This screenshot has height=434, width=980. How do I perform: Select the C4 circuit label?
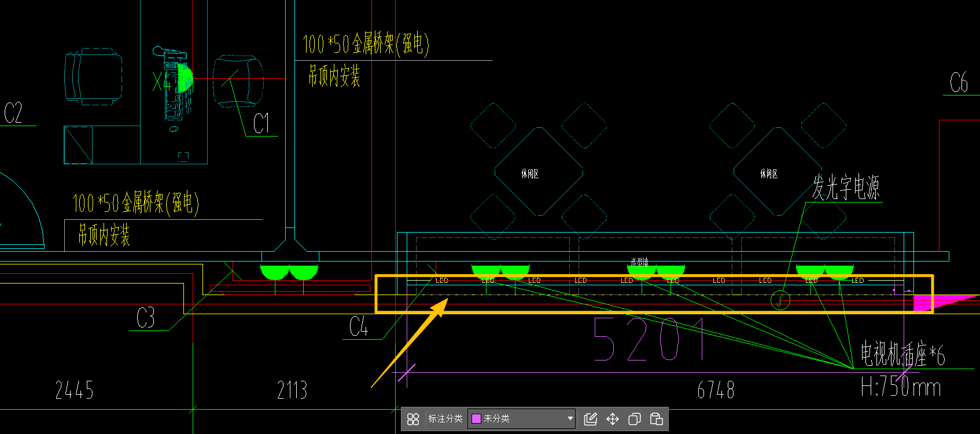point(359,326)
